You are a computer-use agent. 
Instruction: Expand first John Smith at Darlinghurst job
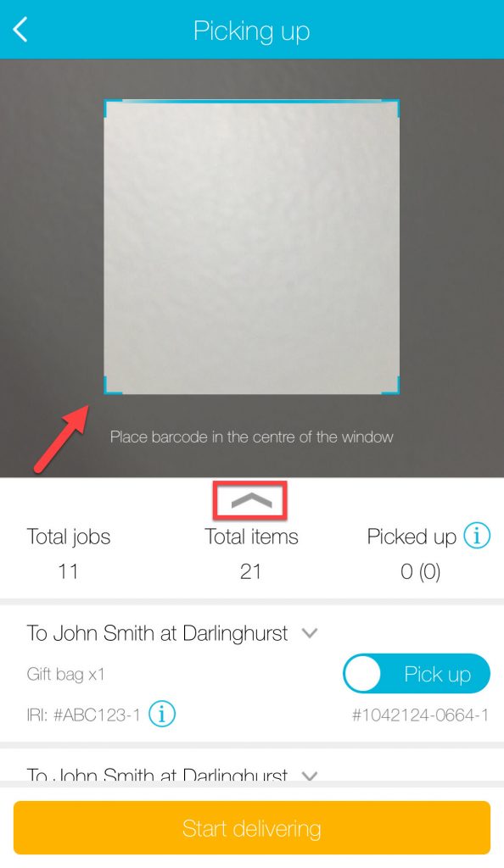click(x=310, y=632)
